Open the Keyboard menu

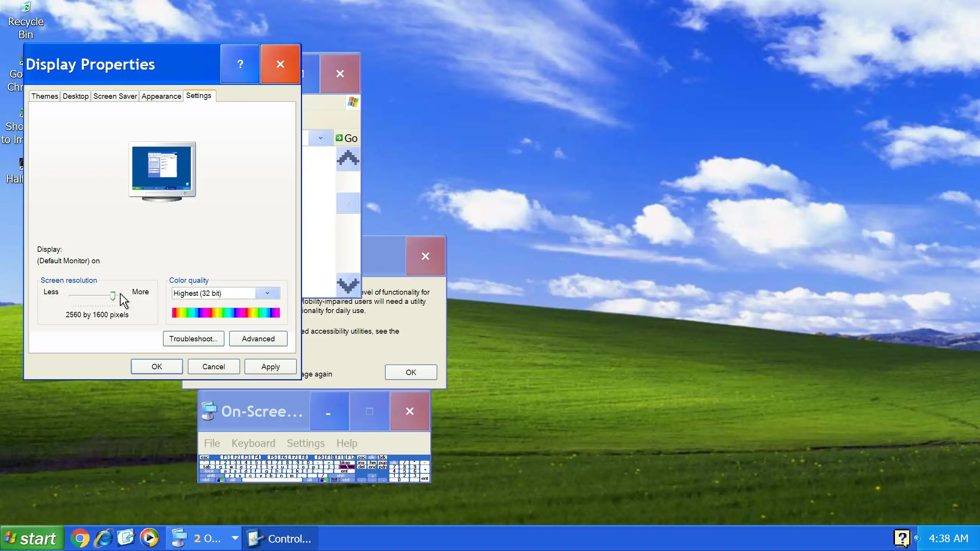pyautogui.click(x=253, y=443)
